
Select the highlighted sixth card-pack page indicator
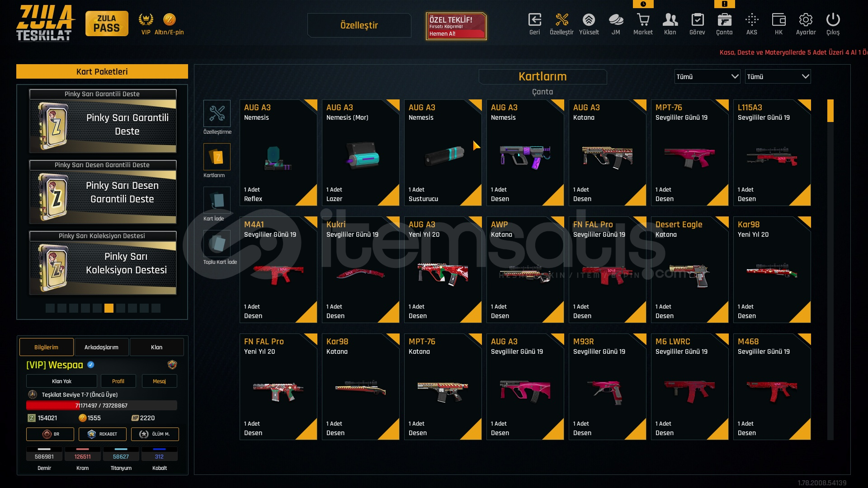(x=109, y=308)
